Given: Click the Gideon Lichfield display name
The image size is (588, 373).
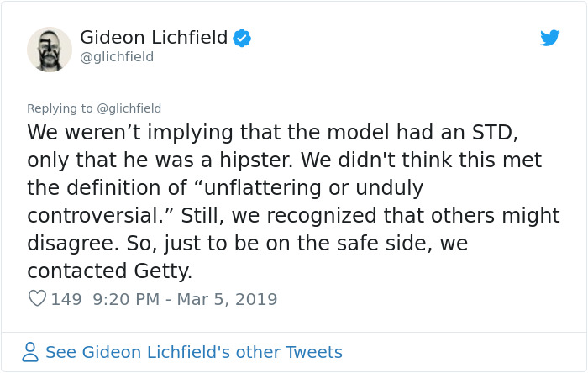Looking at the screenshot, I should [x=154, y=38].
